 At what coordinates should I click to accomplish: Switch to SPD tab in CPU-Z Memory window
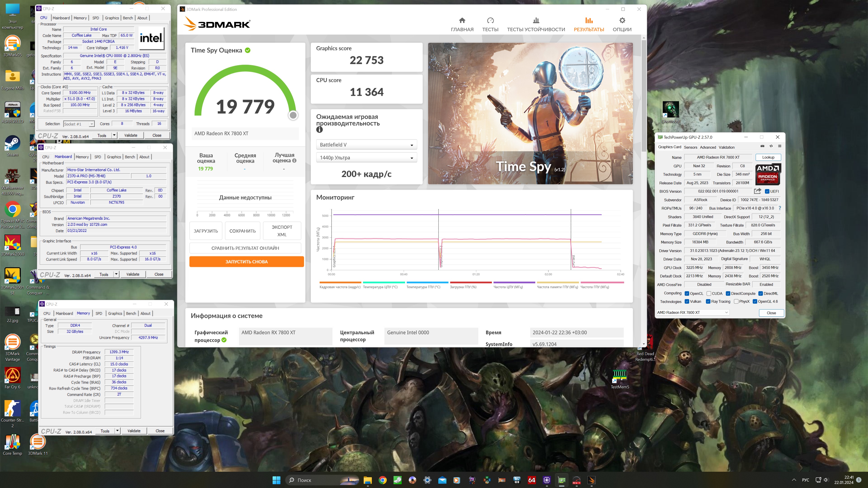pos(99,313)
